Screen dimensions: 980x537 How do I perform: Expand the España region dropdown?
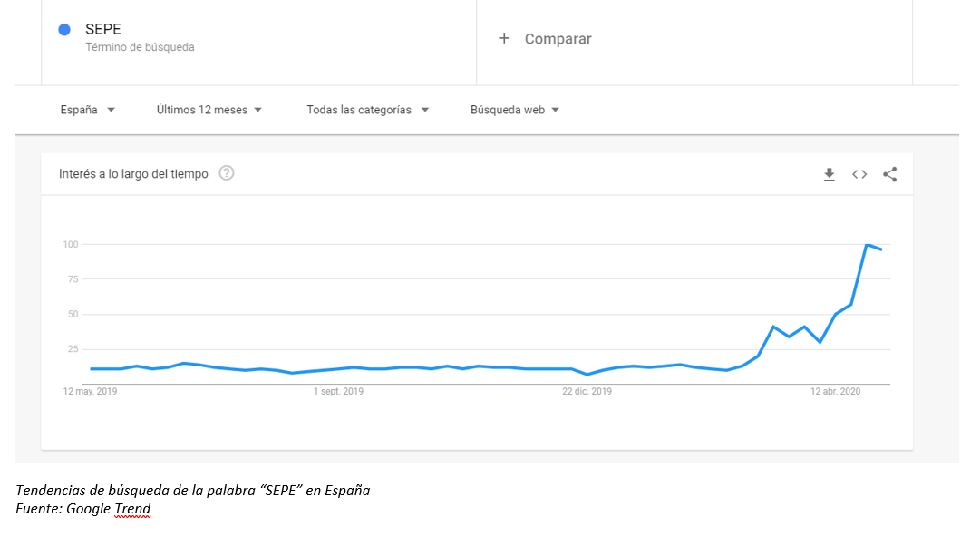[x=88, y=110]
